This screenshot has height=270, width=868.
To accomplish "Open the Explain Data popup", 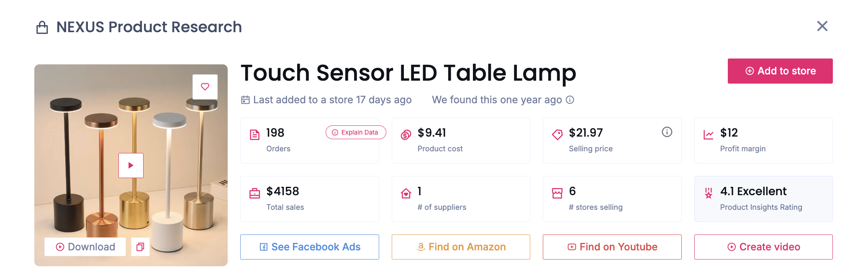I will (x=355, y=132).
